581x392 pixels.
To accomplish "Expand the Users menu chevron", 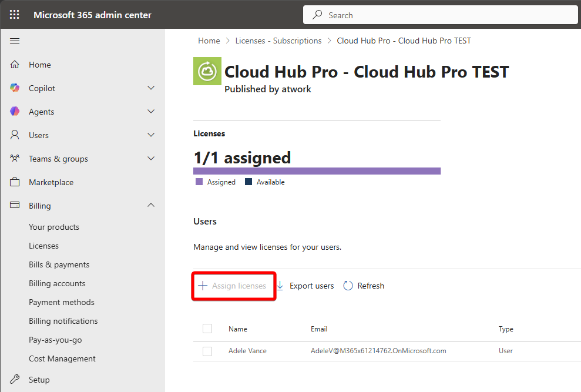I will 151,135.
